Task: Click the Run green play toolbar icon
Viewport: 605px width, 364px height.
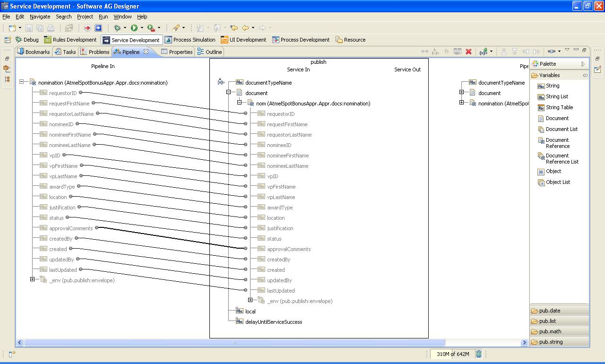Action: point(134,28)
